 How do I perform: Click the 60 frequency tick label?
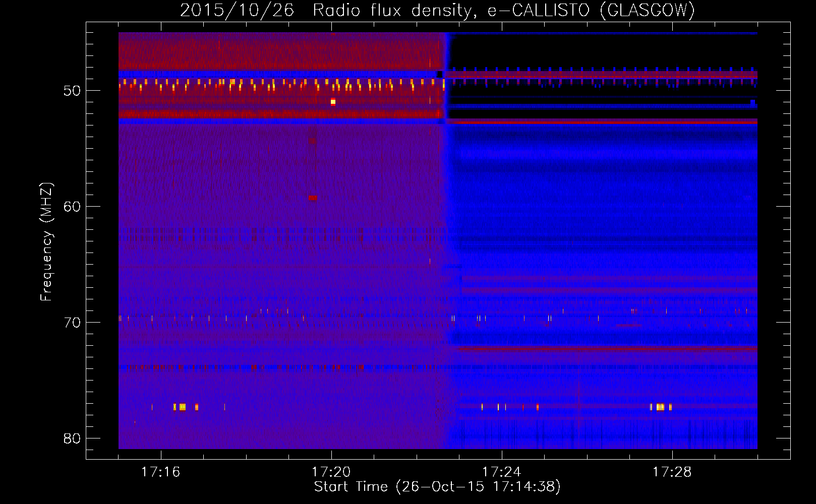(72, 207)
